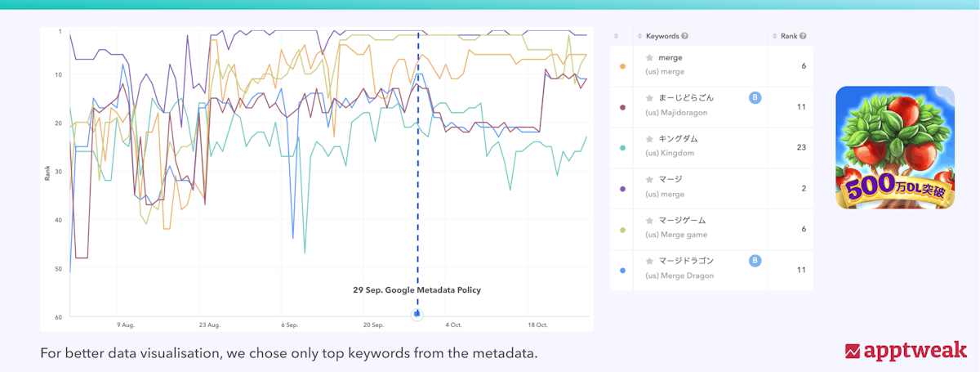980x372 pixels.
Task: Sort by the color column arrows
Action: pyautogui.click(x=617, y=36)
